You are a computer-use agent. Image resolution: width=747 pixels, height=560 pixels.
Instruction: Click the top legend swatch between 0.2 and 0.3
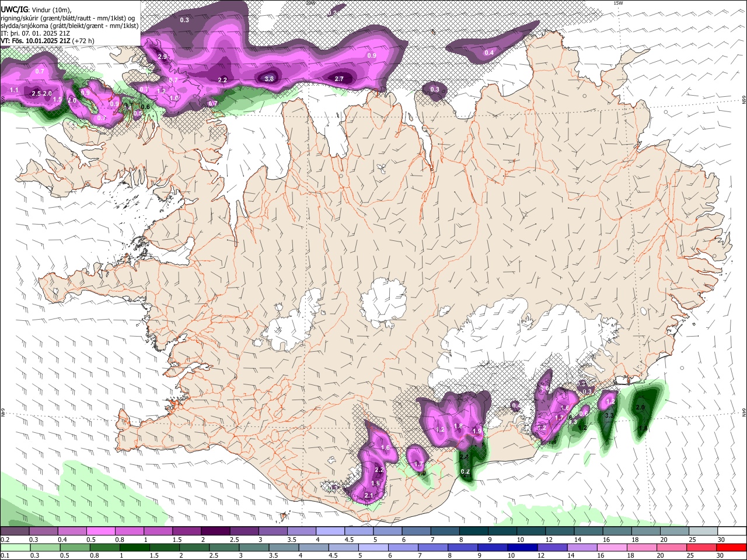pyautogui.click(x=15, y=531)
